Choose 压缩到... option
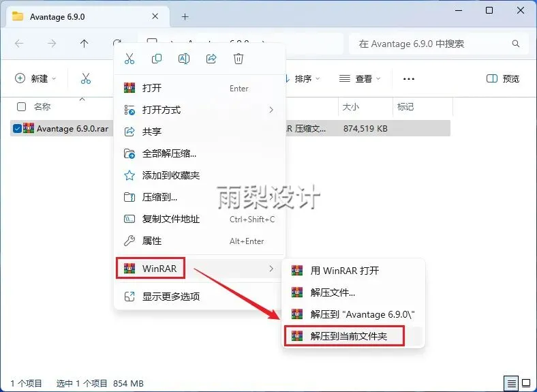 (199, 197)
